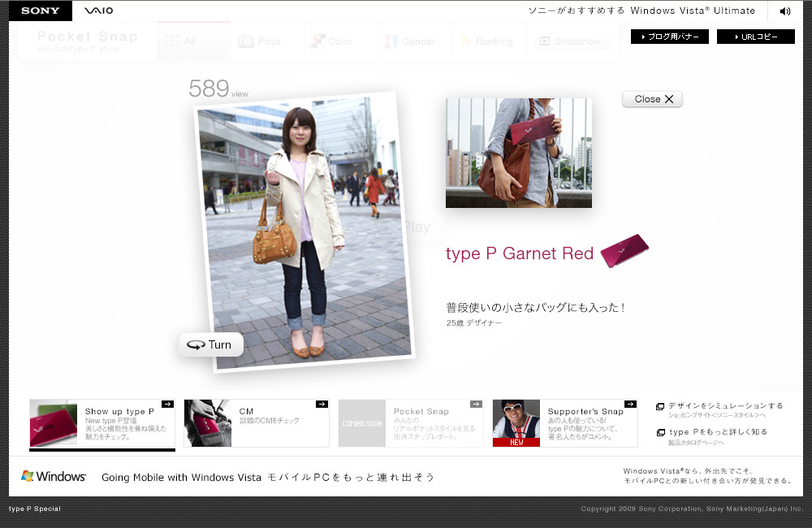Open the Show up type P arrow icon
Screen dimensions: 812x528
[167, 405]
